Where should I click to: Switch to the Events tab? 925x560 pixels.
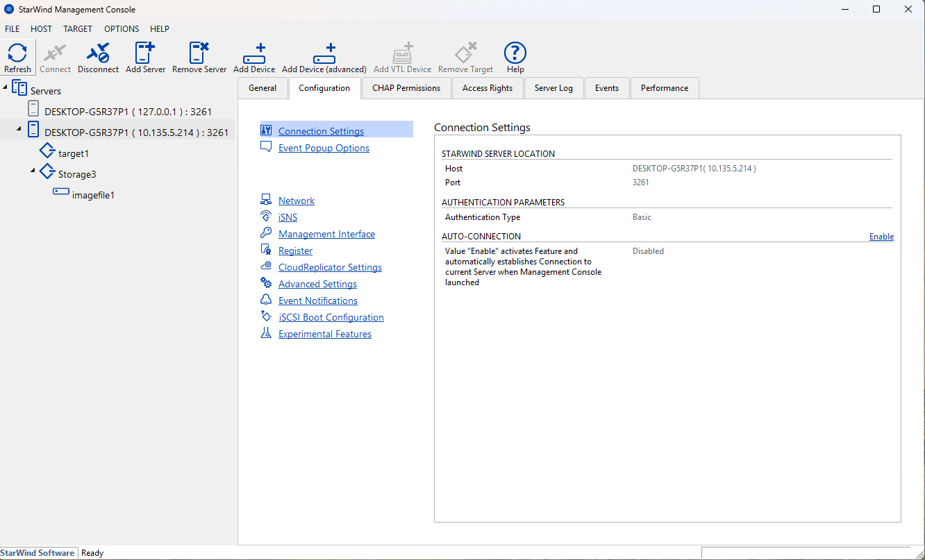607,88
